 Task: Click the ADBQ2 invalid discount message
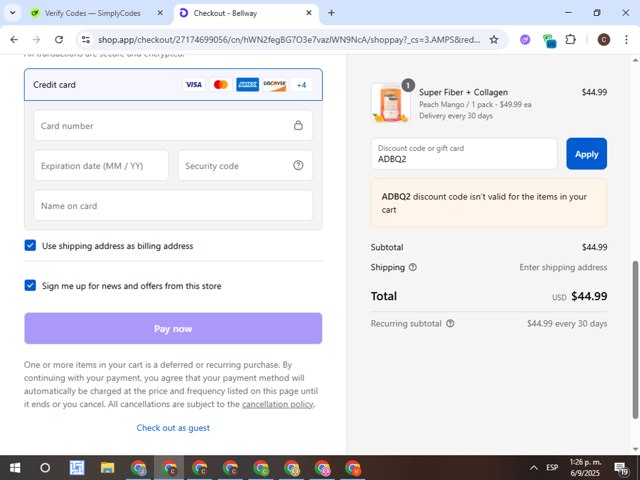click(489, 203)
